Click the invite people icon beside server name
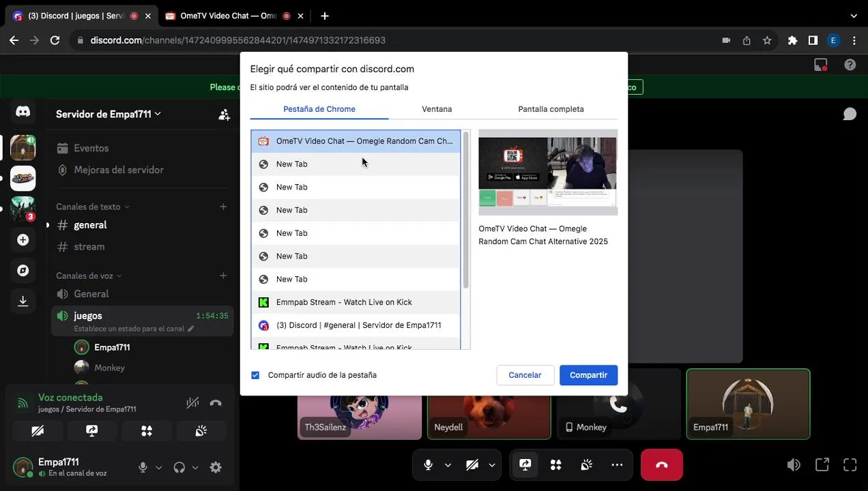868x491 pixels. click(224, 115)
